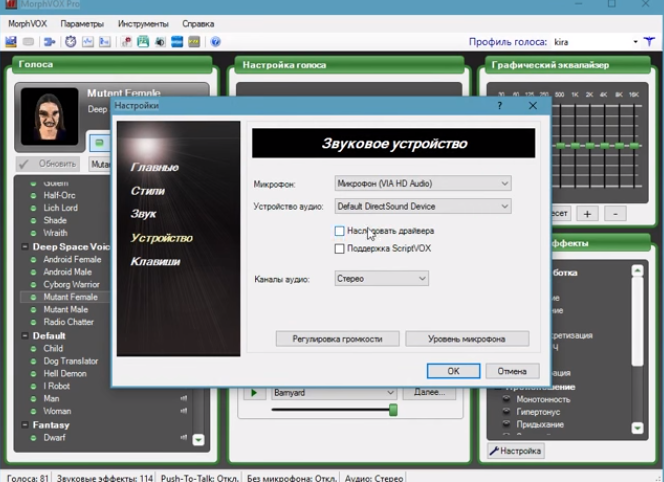The height and width of the screenshot is (482, 664).
Task: Switch to the Клавиши settings section
Action: (x=155, y=261)
